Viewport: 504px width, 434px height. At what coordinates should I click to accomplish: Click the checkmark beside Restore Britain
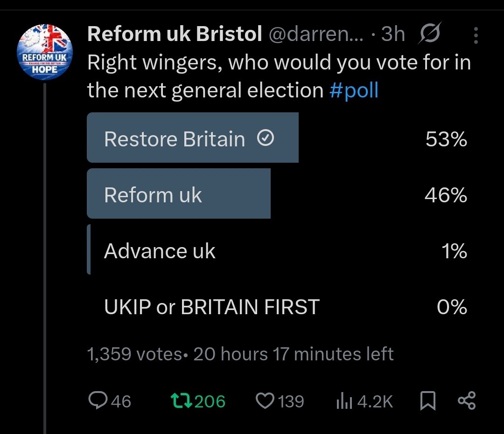click(266, 138)
